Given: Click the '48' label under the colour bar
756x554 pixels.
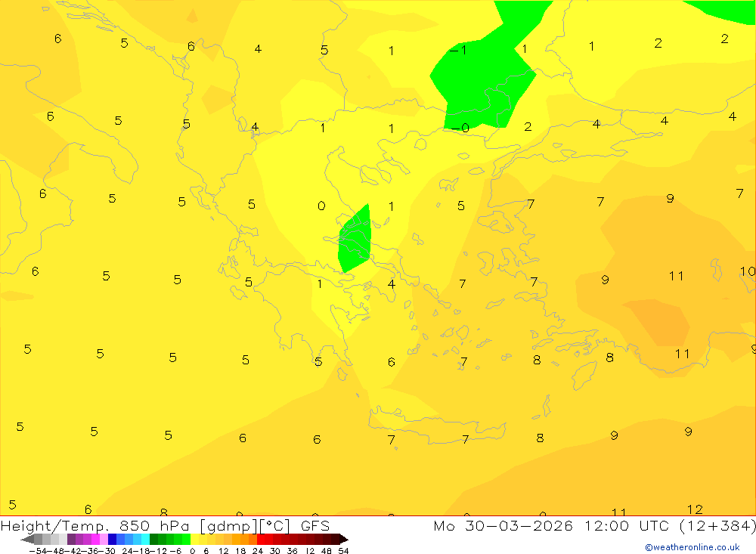Looking at the screenshot, I should tap(327, 551).
